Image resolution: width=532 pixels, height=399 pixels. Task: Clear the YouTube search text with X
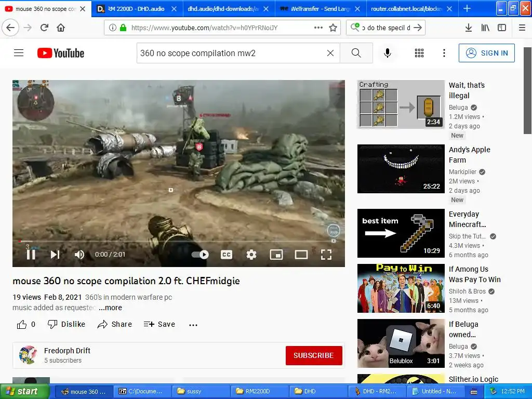(x=330, y=53)
